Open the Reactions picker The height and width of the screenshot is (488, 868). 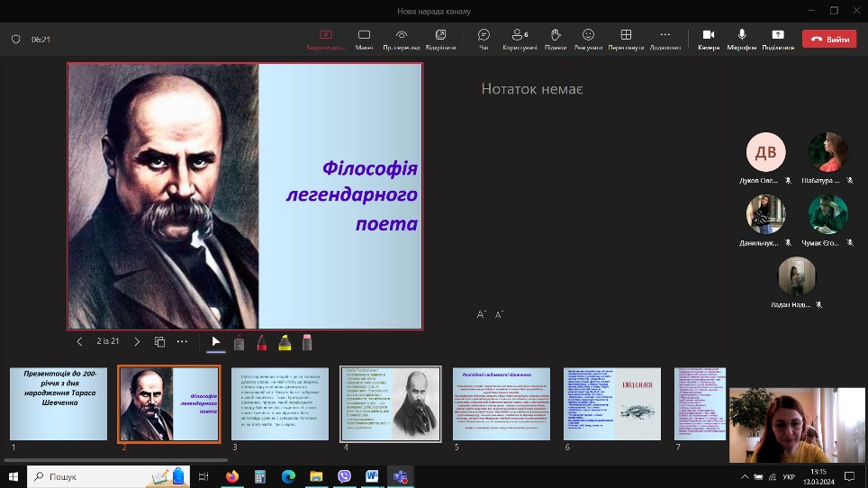click(588, 39)
